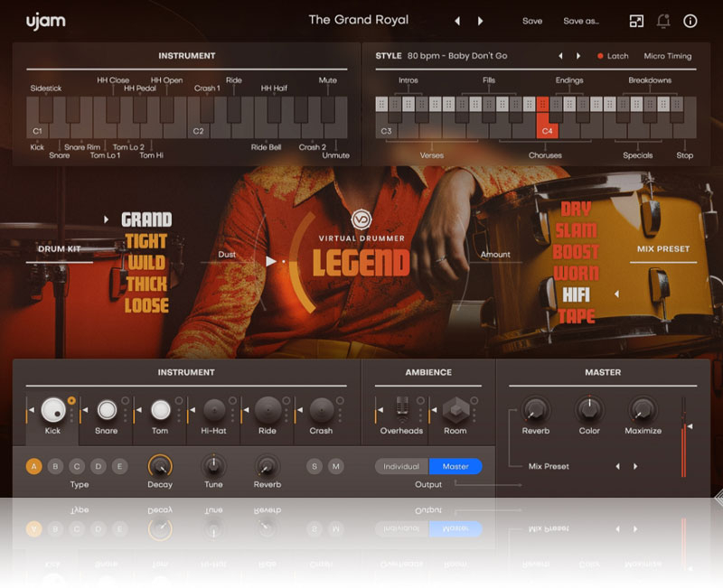Viewport: 723px width, 588px height.
Task: Toggle the Mute M button
Action: [x=336, y=466]
